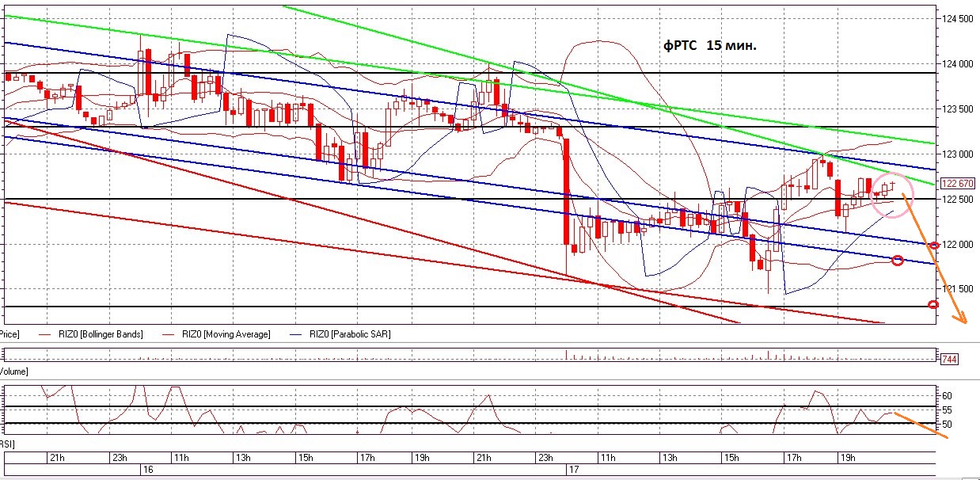Click the 124 500 price axis label

coord(956,18)
